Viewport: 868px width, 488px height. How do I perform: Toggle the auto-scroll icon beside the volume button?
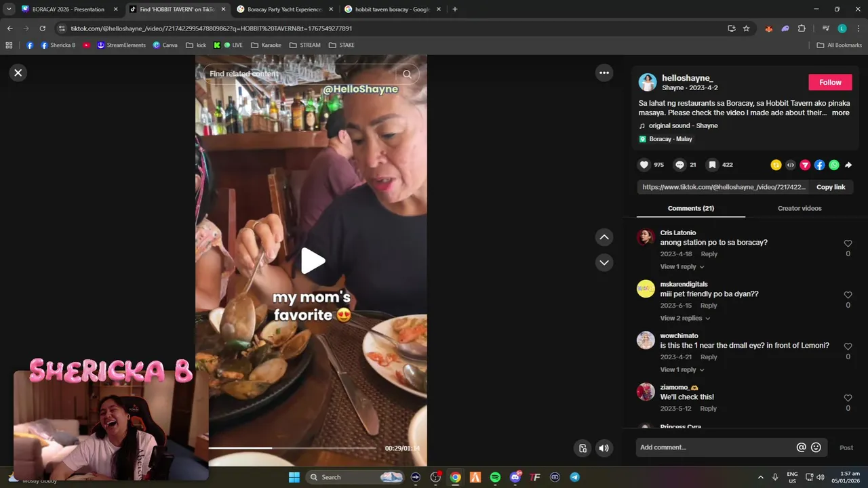tap(583, 448)
